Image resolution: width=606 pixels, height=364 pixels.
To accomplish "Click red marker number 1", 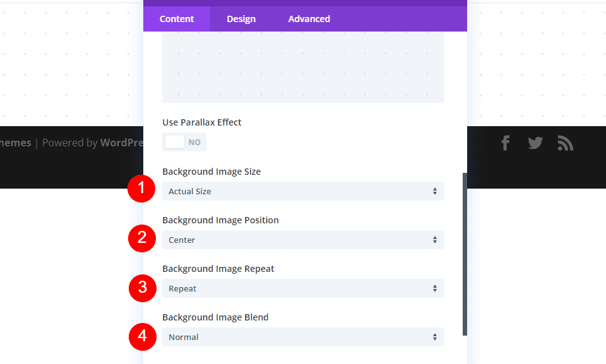I will point(142,189).
